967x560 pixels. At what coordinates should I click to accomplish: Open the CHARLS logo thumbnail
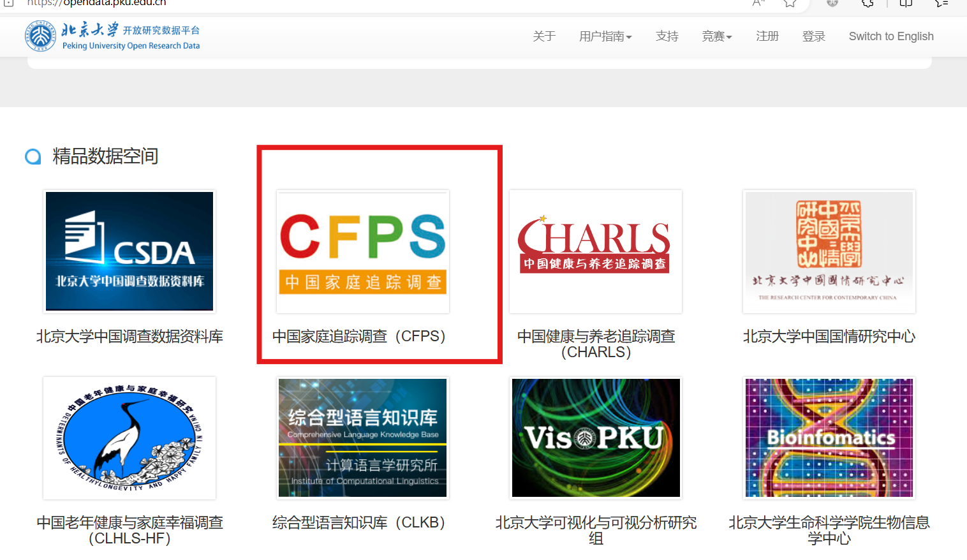point(596,251)
